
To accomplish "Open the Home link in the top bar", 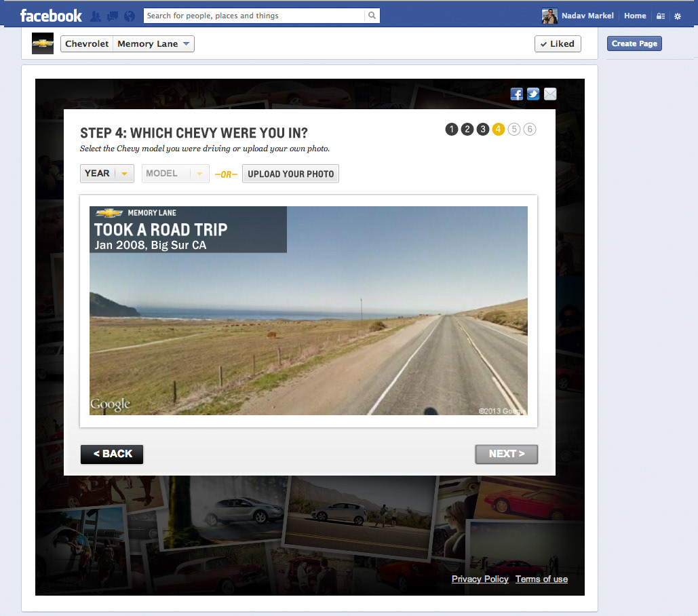I will 635,16.
